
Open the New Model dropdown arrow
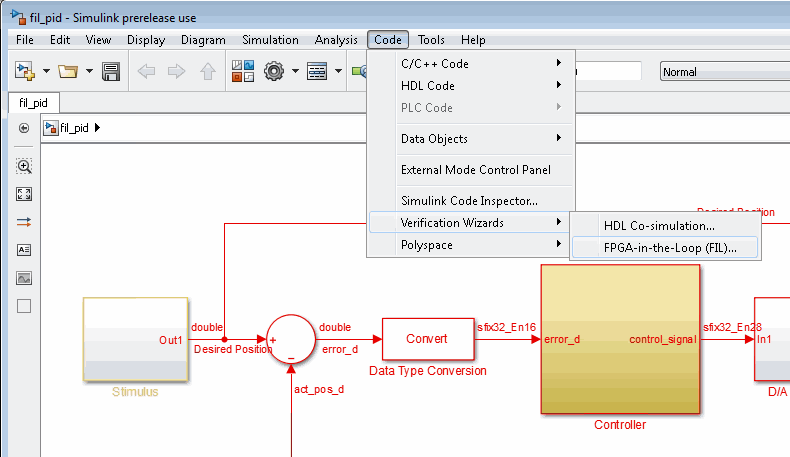coord(46,72)
